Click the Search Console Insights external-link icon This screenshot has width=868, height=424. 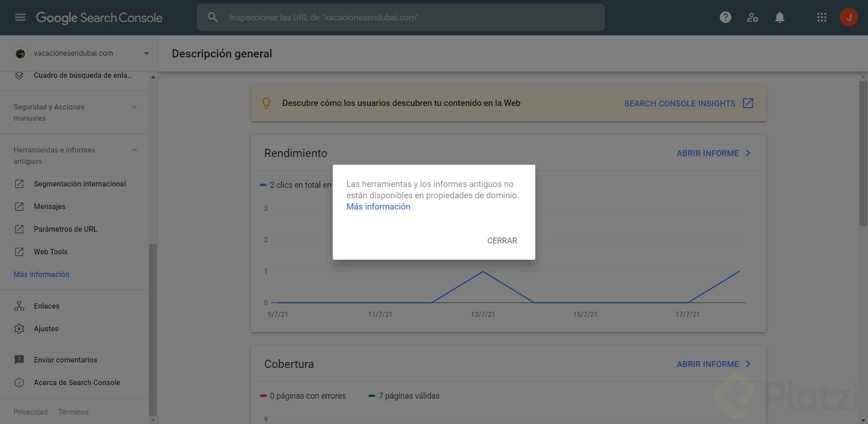point(748,103)
